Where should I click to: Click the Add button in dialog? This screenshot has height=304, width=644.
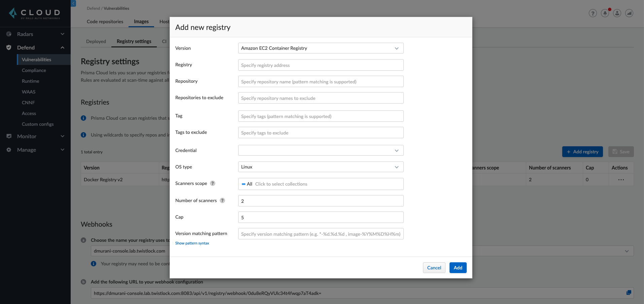[458, 268]
